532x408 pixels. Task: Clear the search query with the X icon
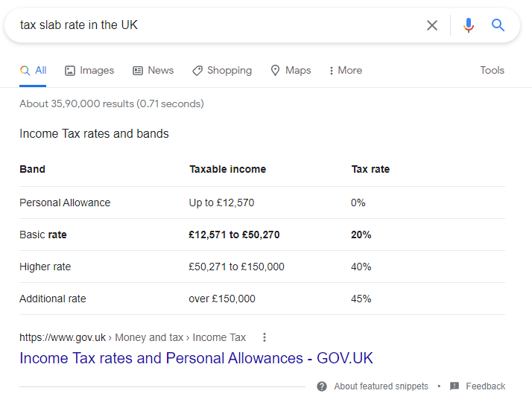(432, 25)
